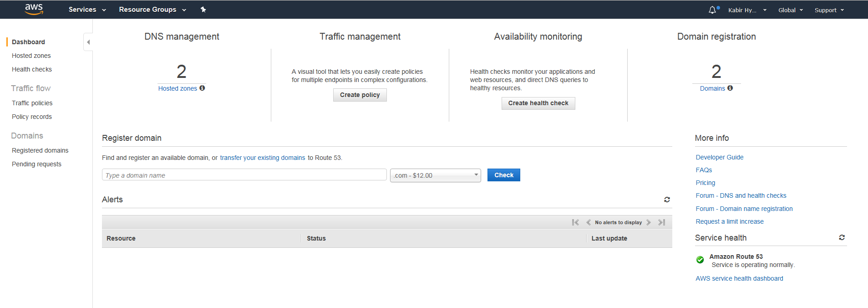The width and height of the screenshot is (868, 308).
Task: Open the Developer Guide link
Action: [720, 157]
